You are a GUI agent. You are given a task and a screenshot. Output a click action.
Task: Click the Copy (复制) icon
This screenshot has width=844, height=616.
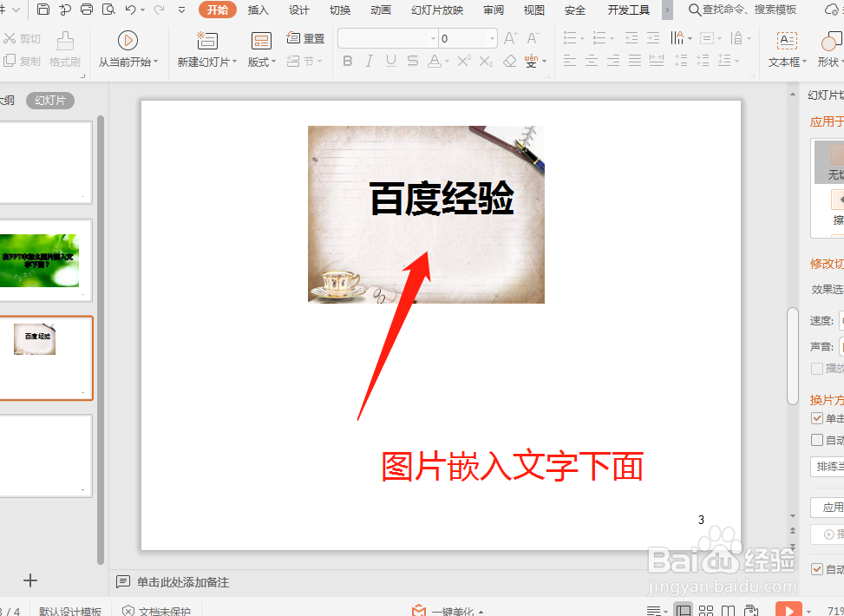(10, 61)
